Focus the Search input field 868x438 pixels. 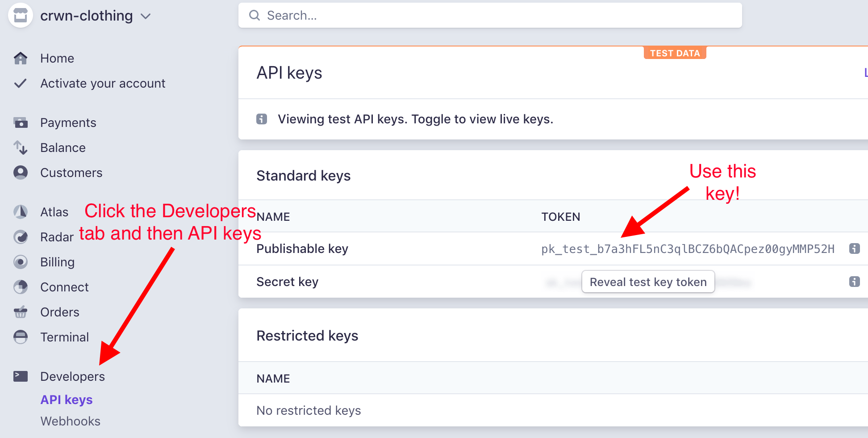[490, 16]
